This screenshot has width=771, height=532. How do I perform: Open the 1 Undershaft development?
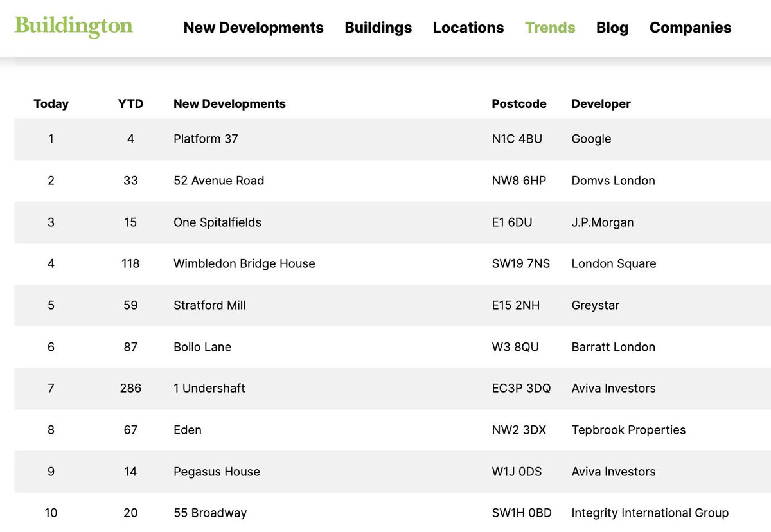click(209, 388)
